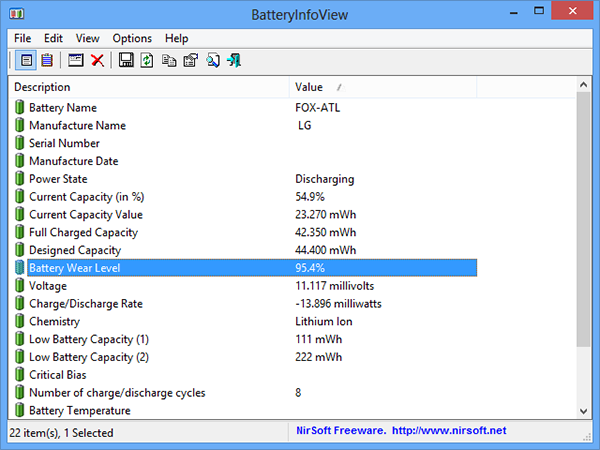Open the File menu
Viewport: 600px width, 450px height.
coord(23,38)
